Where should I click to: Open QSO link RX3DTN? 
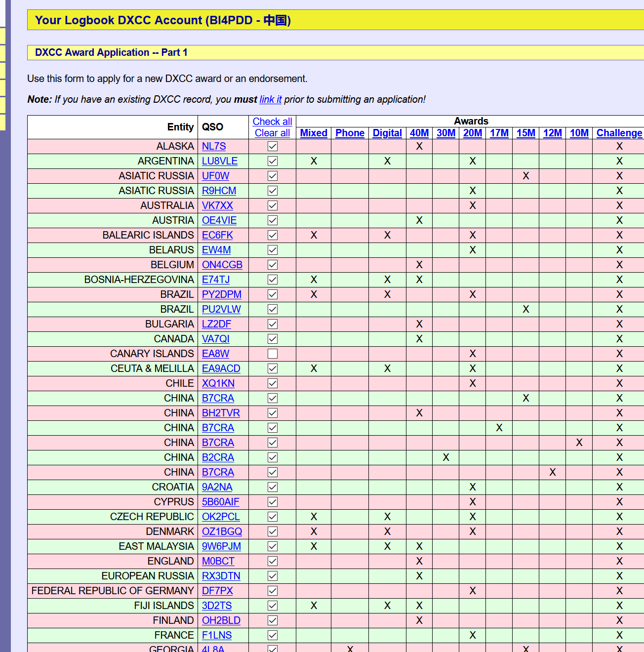[221, 576]
